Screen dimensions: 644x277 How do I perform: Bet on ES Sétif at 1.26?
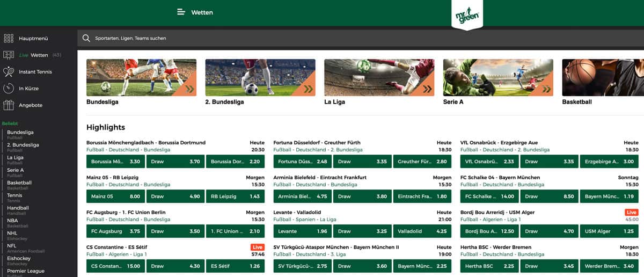(235, 266)
